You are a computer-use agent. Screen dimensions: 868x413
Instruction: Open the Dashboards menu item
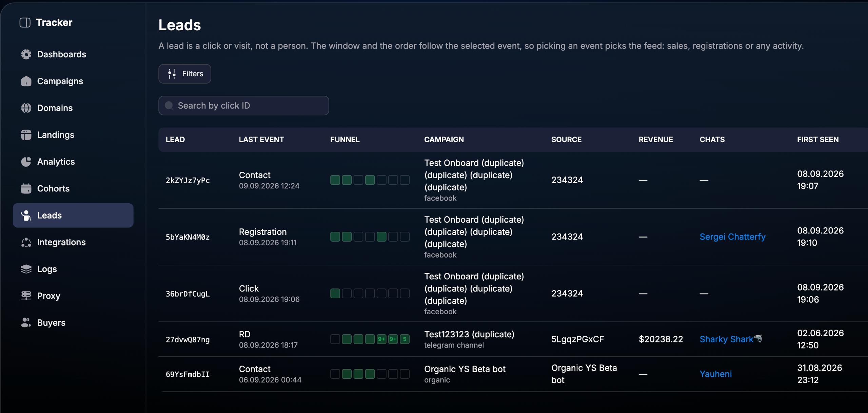click(x=73, y=54)
